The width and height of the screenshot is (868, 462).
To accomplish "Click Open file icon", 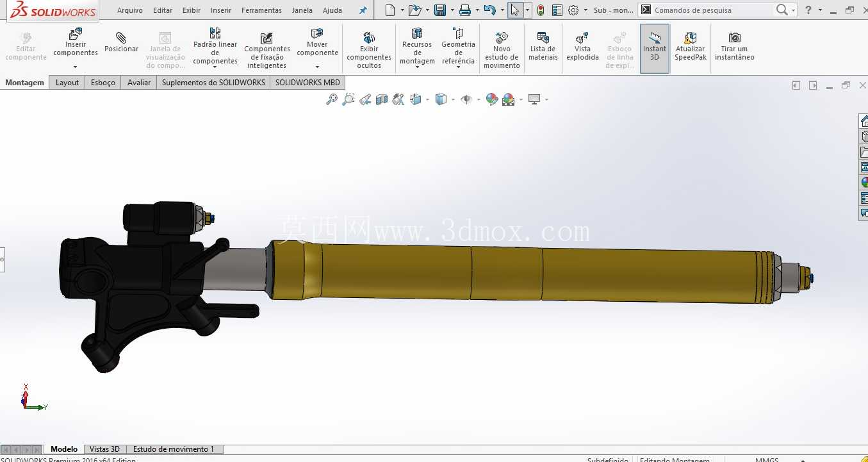I will (414, 10).
